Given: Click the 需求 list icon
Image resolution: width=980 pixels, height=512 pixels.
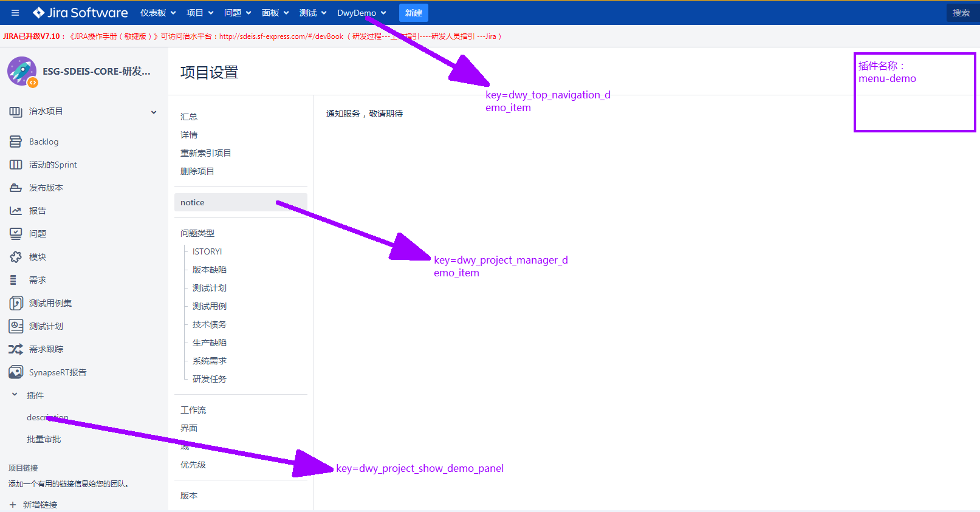Looking at the screenshot, I should 13,280.
